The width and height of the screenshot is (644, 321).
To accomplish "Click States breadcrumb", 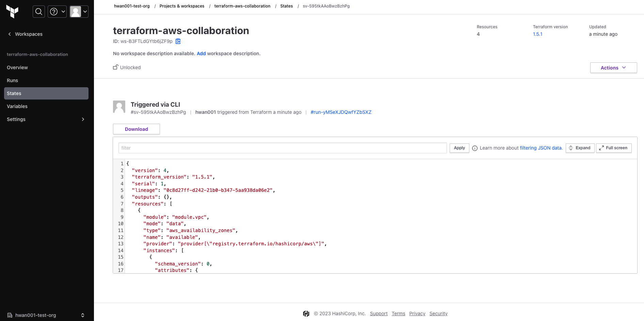I will [x=287, y=6].
